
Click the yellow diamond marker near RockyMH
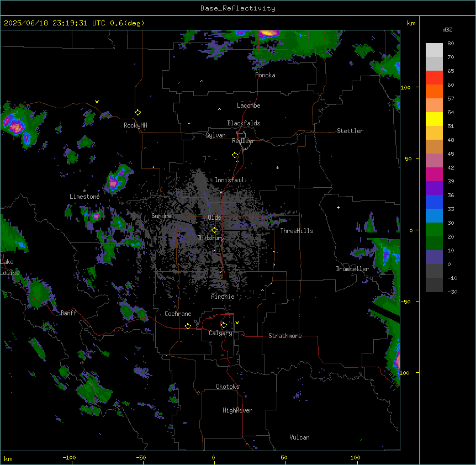click(138, 112)
